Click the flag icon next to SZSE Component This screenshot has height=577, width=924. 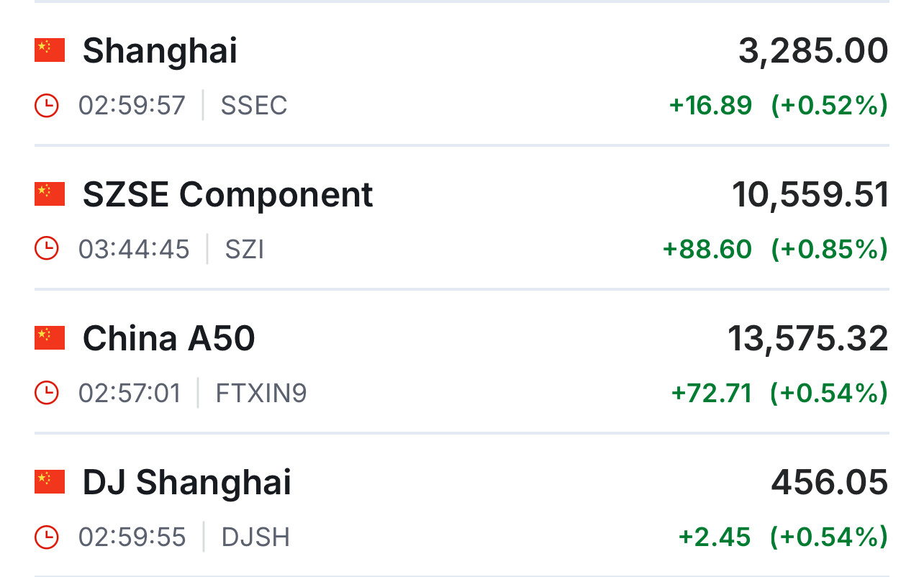point(50,194)
